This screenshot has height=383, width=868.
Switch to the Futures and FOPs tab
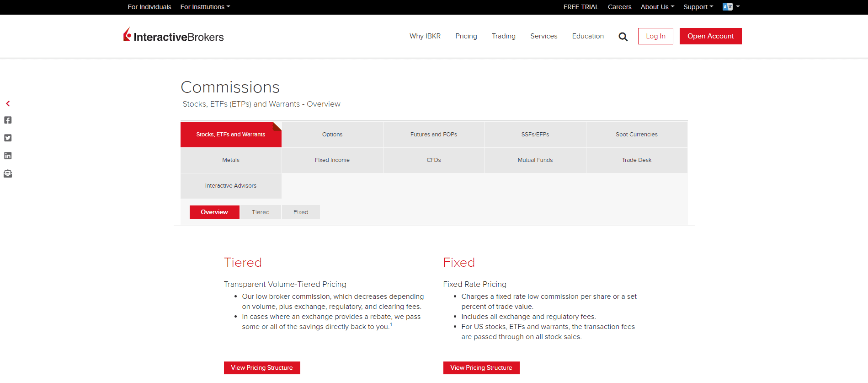pyautogui.click(x=434, y=135)
